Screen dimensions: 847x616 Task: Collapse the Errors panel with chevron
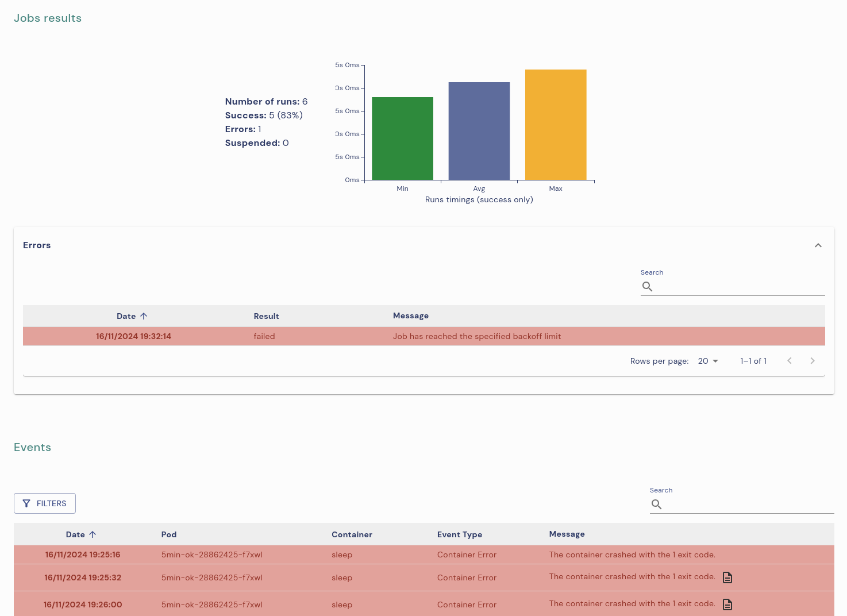[x=818, y=245]
